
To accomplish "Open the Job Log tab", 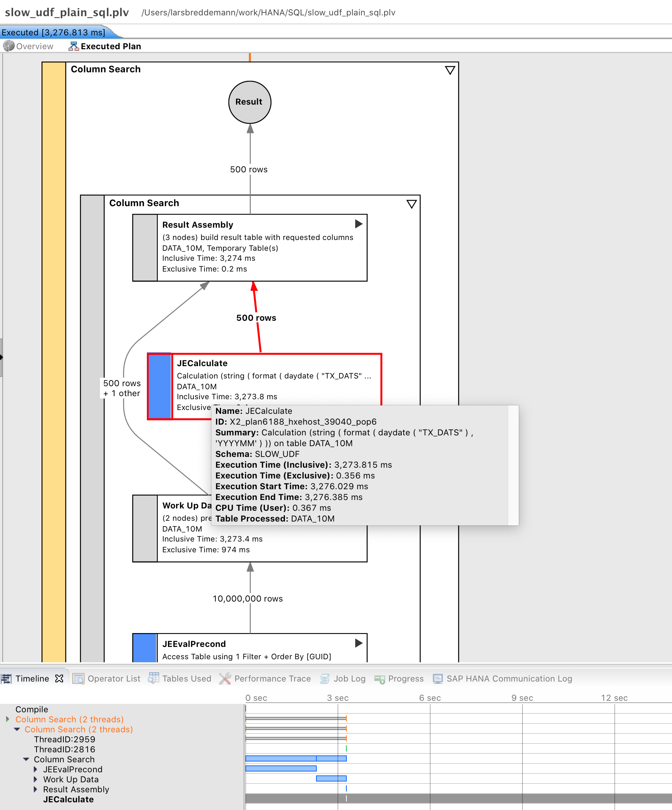I will [349, 678].
